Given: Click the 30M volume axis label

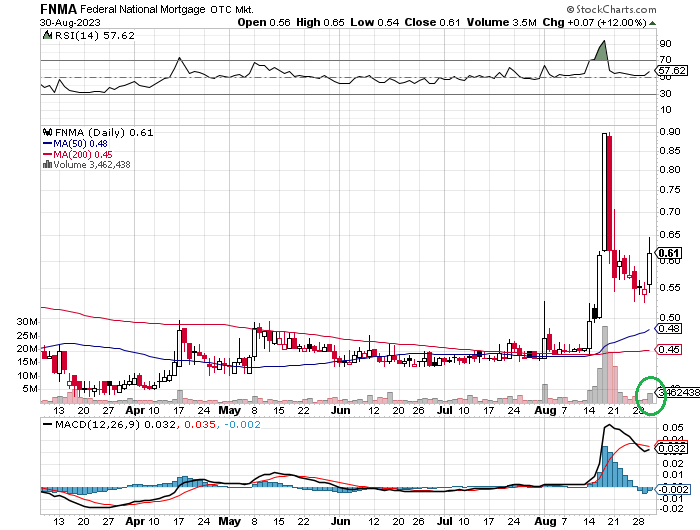Looking at the screenshot, I should [x=27, y=322].
